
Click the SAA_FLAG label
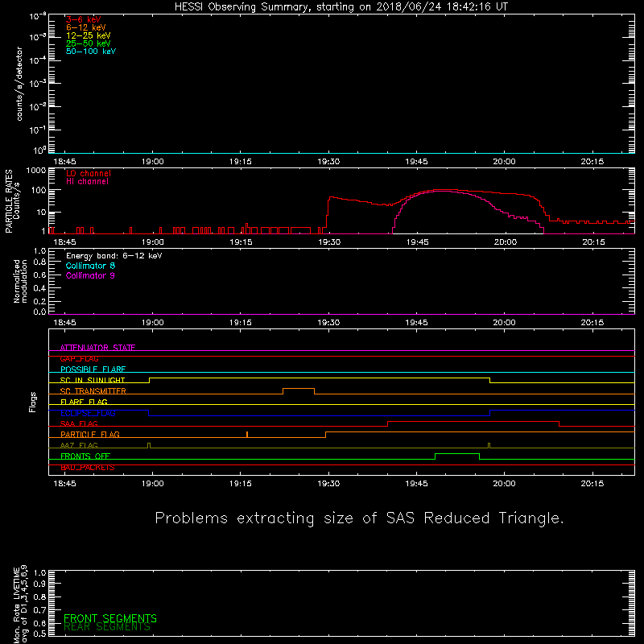pyautogui.click(x=79, y=423)
